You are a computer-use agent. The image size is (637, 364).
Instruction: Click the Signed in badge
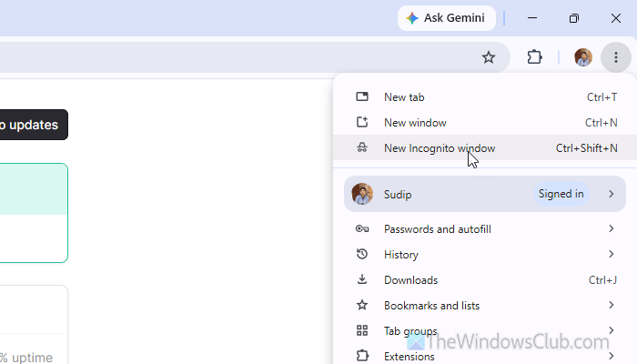(x=561, y=194)
